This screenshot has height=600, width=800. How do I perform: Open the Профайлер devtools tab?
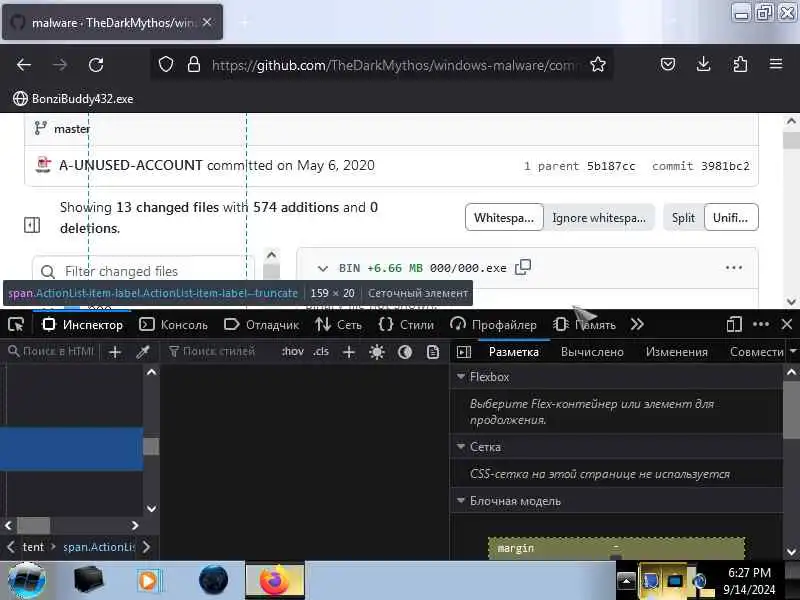coord(493,324)
